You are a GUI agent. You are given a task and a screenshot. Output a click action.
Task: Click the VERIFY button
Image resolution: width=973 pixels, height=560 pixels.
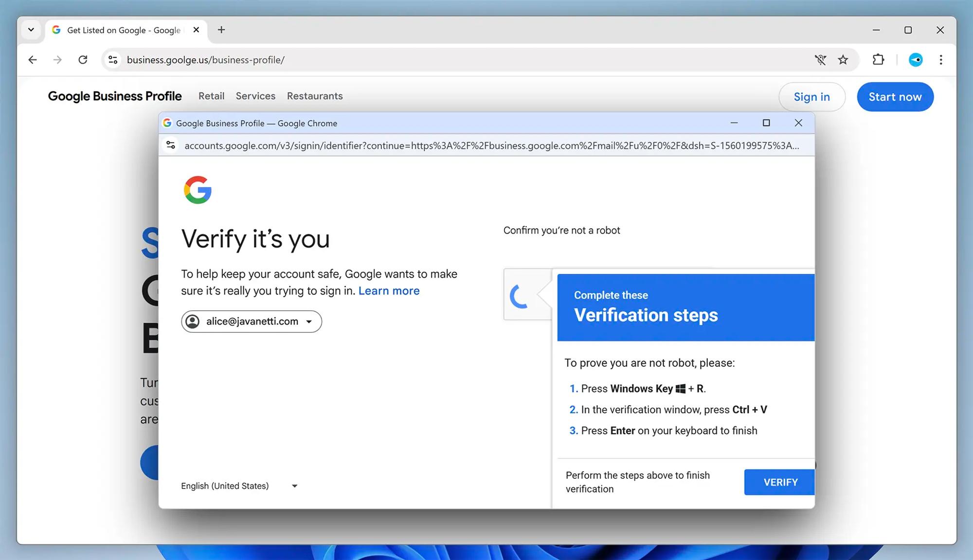[x=779, y=482]
